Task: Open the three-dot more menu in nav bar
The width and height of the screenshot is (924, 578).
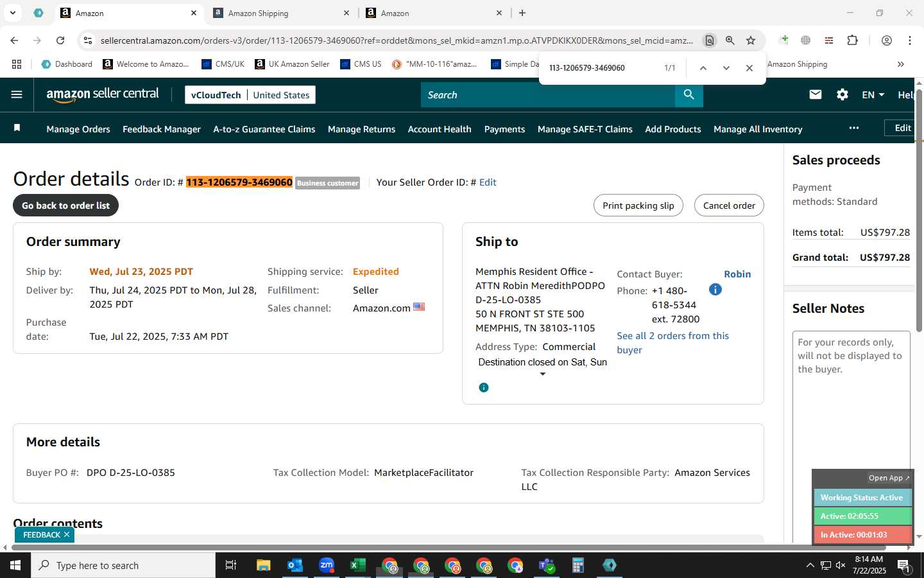Action: [854, 128]
